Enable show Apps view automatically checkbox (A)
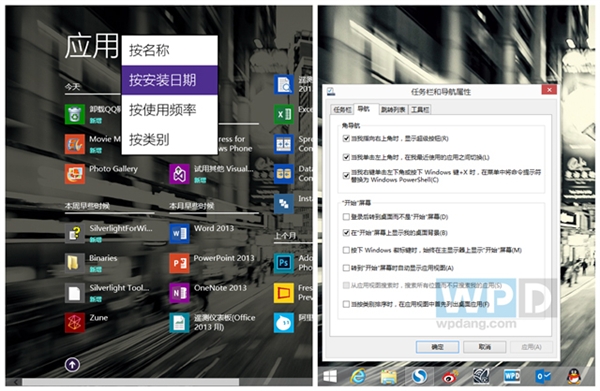 click(346, 268)
